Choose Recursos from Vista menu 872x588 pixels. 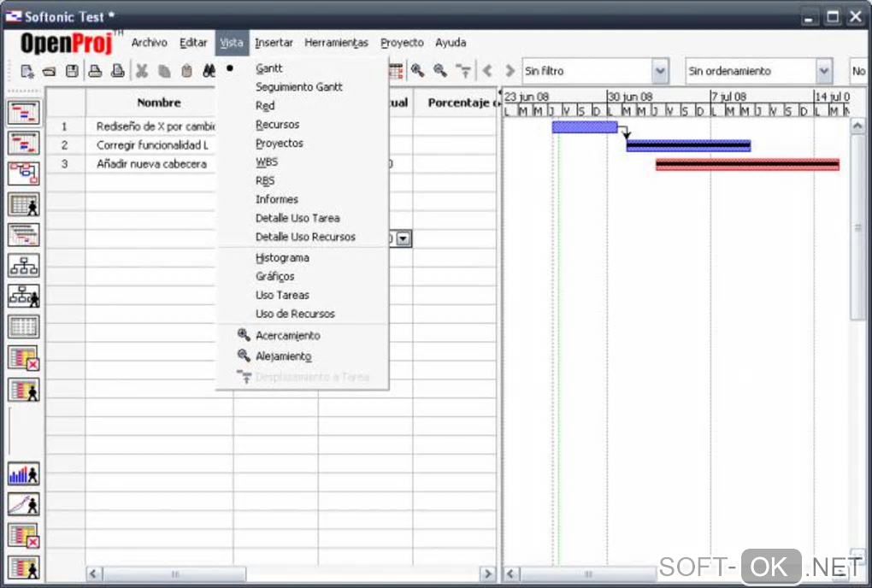point(302,125)
